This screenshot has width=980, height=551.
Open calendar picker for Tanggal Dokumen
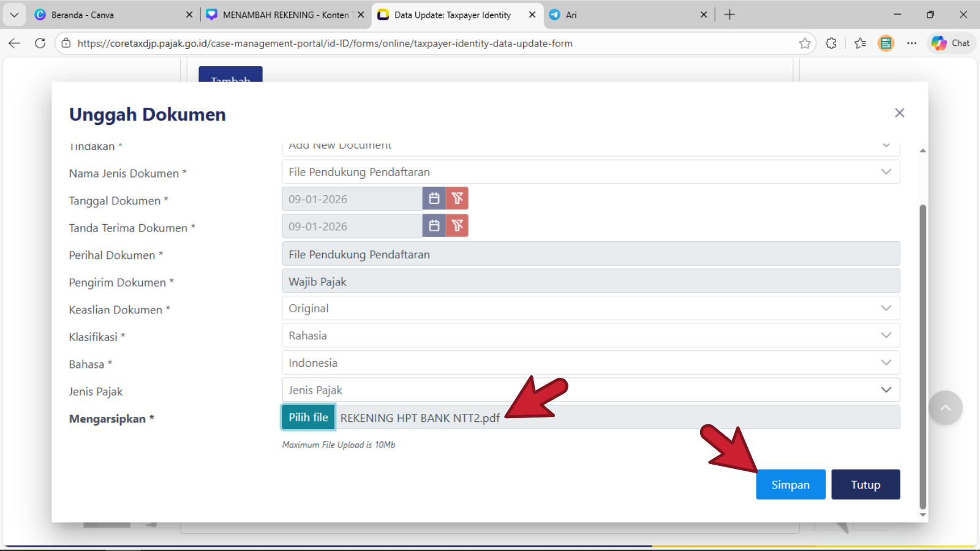[434, 198]
